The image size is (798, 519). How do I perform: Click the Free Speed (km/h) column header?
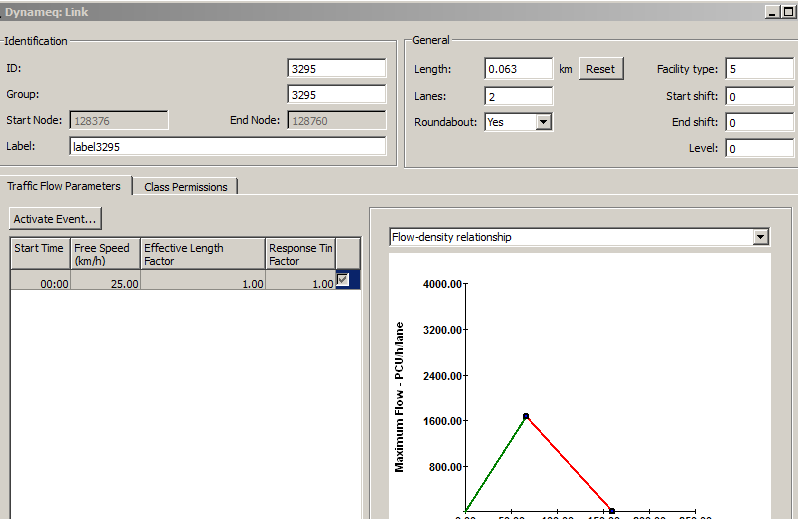click(105, 253)
